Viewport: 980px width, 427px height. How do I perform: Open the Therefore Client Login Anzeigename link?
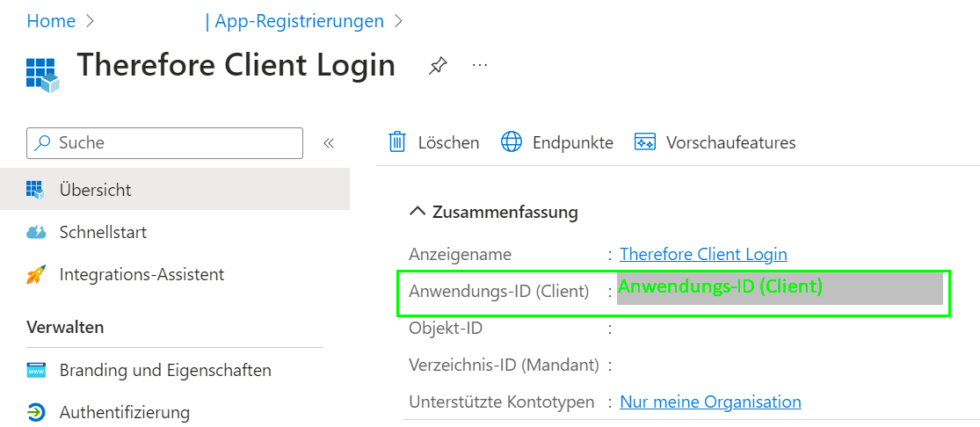point(703,255)
